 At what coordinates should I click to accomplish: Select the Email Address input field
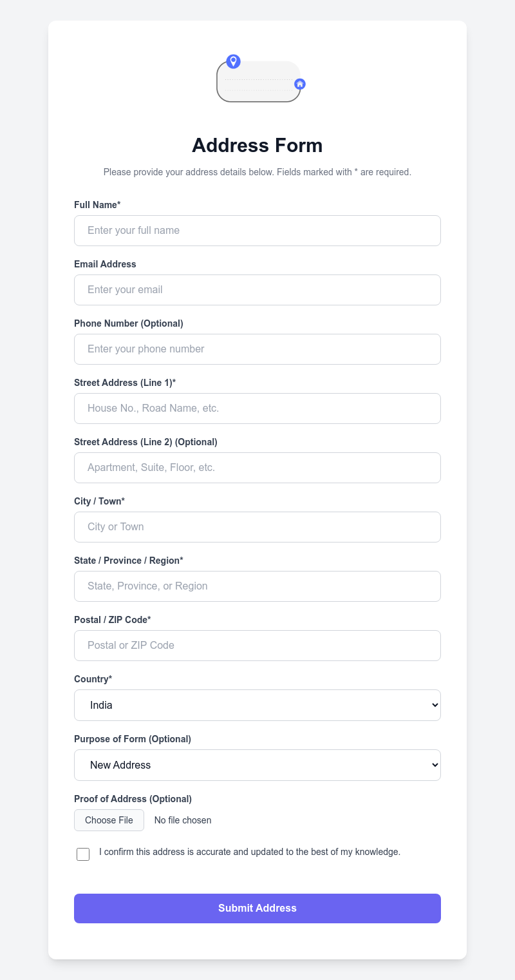click(x=257, y=289)
